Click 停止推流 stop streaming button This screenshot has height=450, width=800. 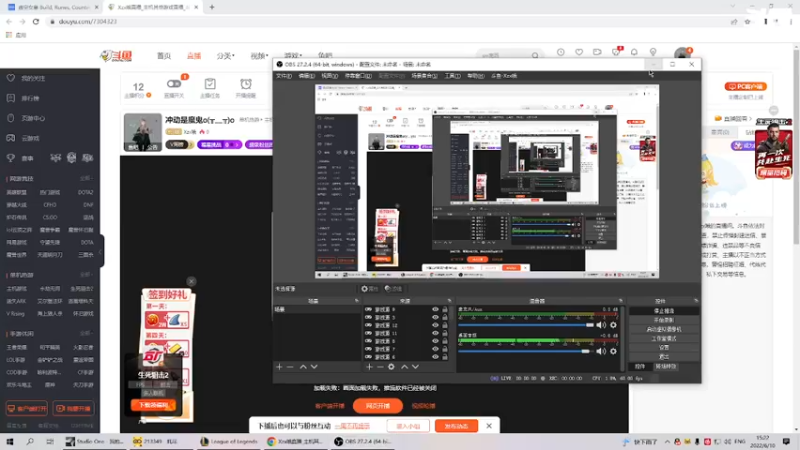point(663,311)
